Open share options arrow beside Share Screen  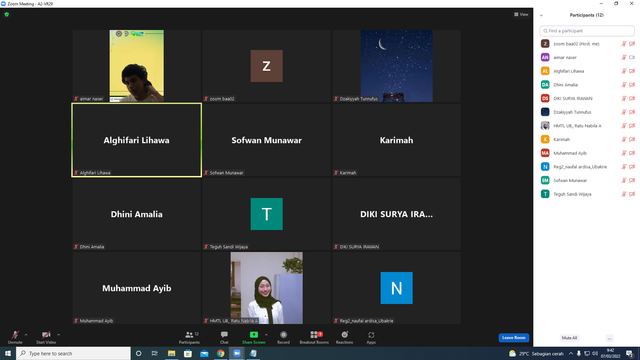[267, 335]
